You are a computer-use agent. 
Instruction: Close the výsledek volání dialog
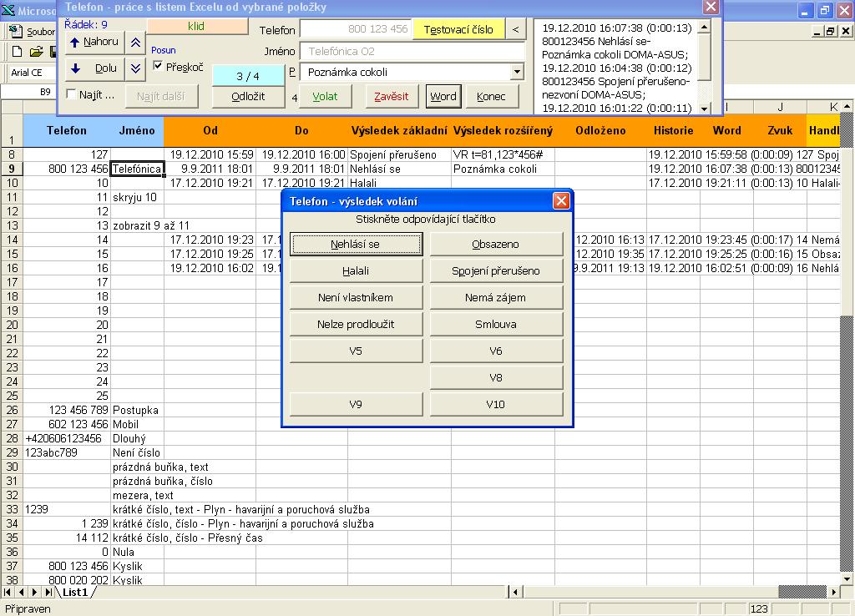561,201
